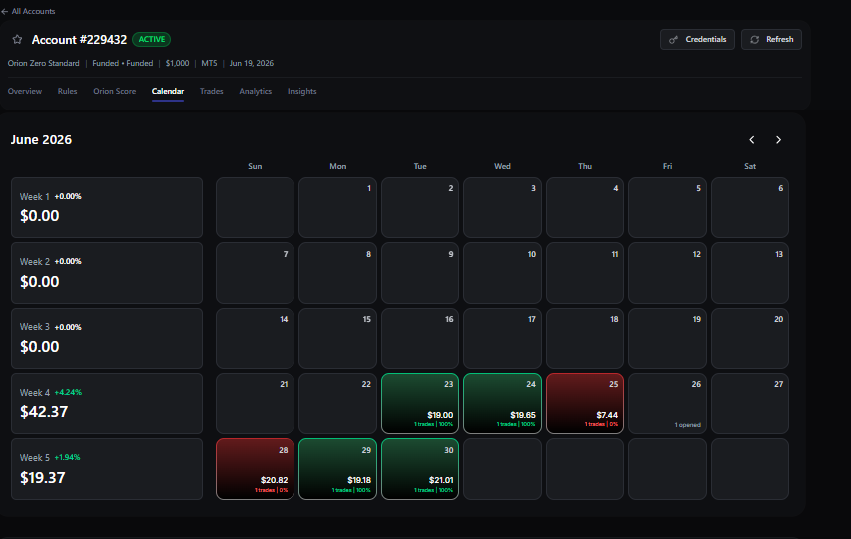The width and height of the screenshot is (851, 539).
Task: Open June 29 day showing $19.18
Action: click(338, 469)
